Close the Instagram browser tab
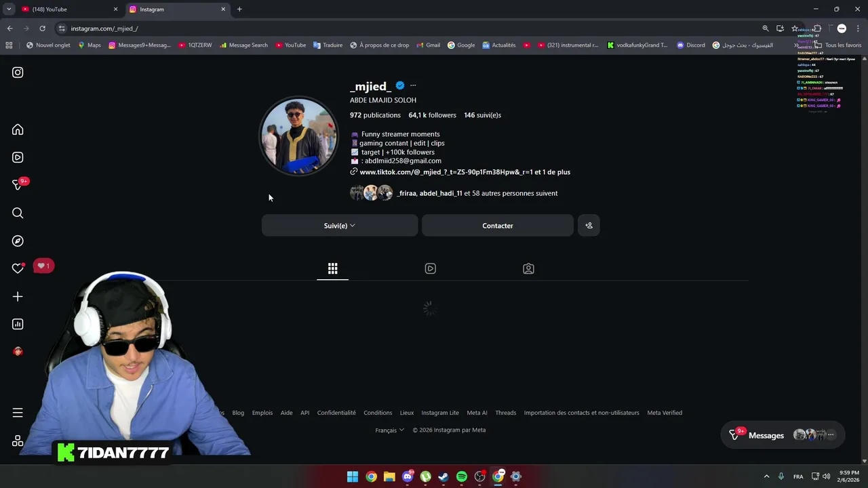Image resolution: width=868 pixels, height=488 pixels. 223,9
